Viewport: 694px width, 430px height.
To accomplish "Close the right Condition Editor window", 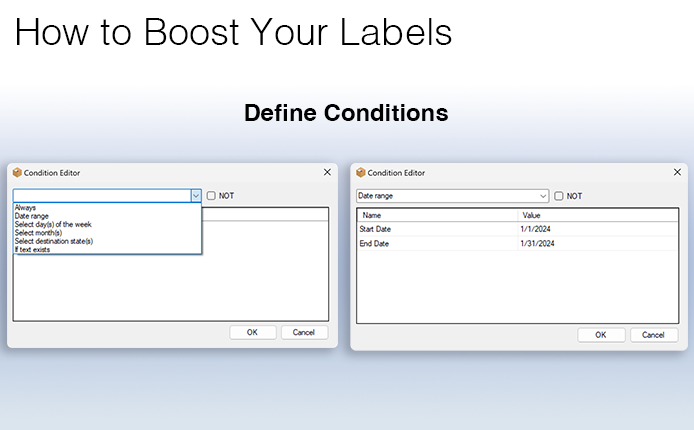I will pyautogui.click(x=677, y=172).
